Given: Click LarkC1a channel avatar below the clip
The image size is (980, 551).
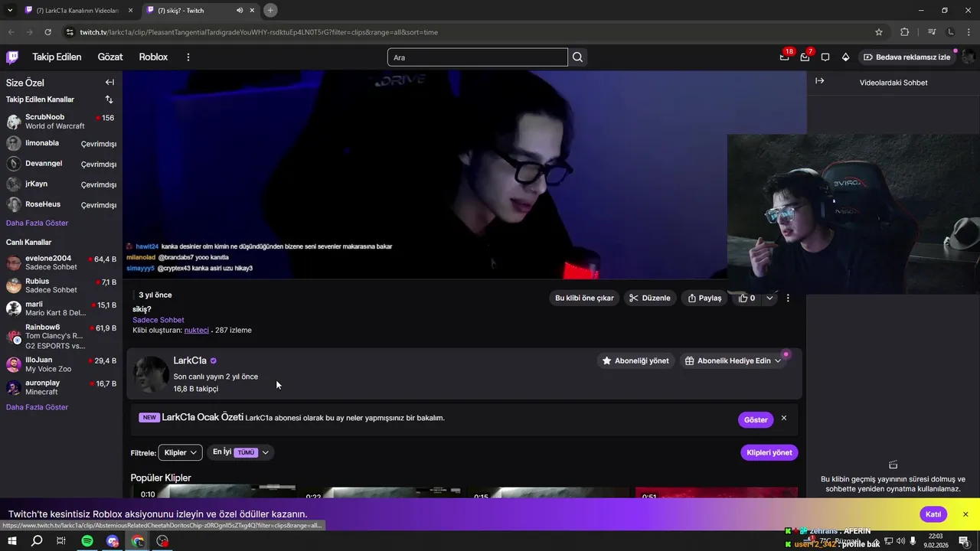Looking at the screenshot, I should click(x=151, y=374).
